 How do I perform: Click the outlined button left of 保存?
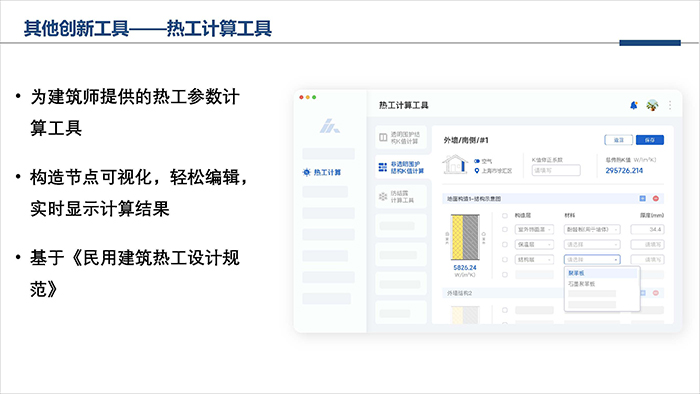[618, 140]
